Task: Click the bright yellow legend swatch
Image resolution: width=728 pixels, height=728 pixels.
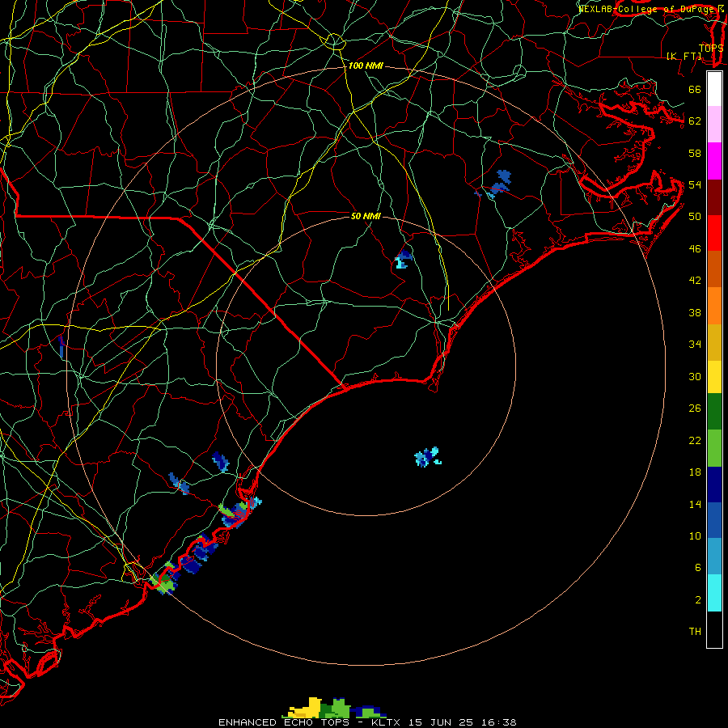Action: 714,376
